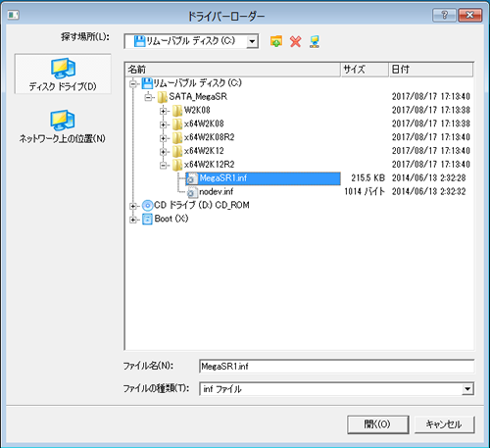Select ネットワーク上の位置(N) in the sidebar
This screenshot has width=490, height=448.
click(63, 126)
